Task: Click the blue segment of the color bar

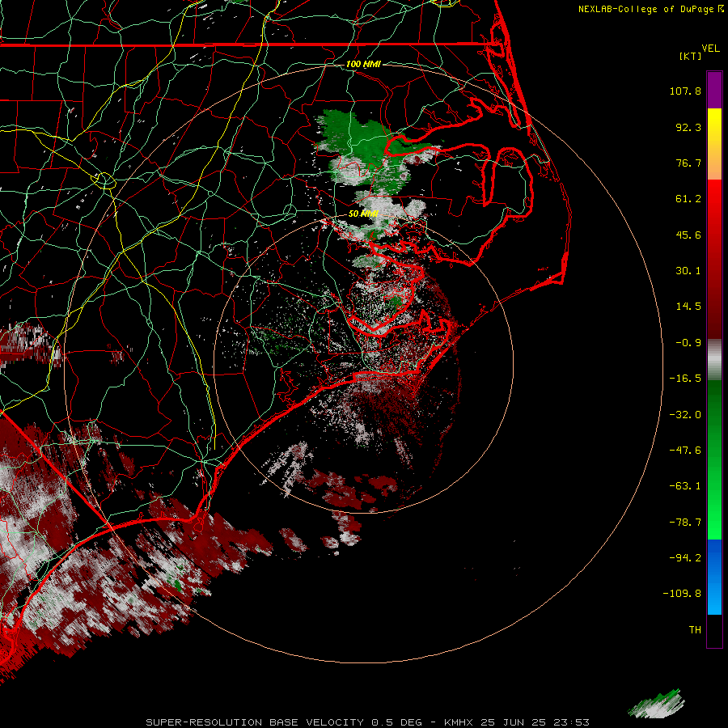Action: pos(714,577)
